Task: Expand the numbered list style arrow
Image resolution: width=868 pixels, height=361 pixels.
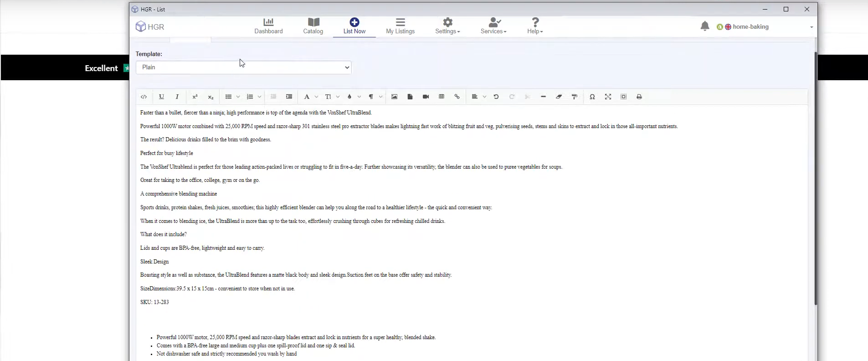Action: (x=259, y=97)
